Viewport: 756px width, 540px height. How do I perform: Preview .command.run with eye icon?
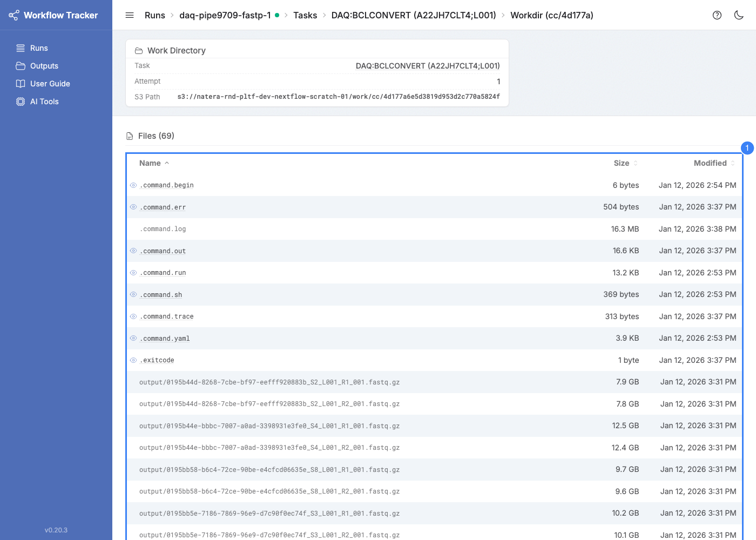pos(133,273)
